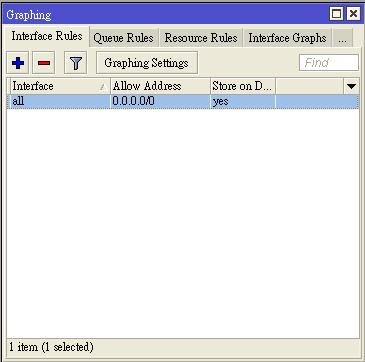
Task: Click the 0.0.0.0/0 allow address cell
Action: [160, 101]
